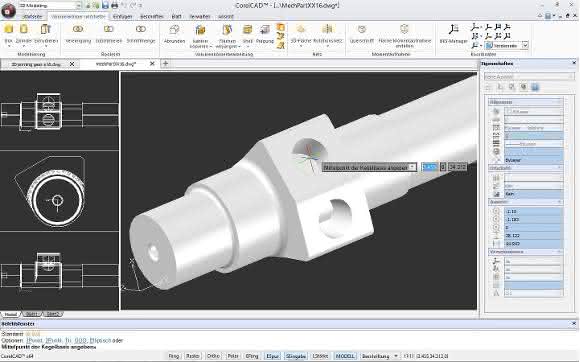Expand the Zylinder tool dropdown arrow
Image resolution: width=580 pixels, height=362 pixels.
pyautogui.click(x=24, y=47)
